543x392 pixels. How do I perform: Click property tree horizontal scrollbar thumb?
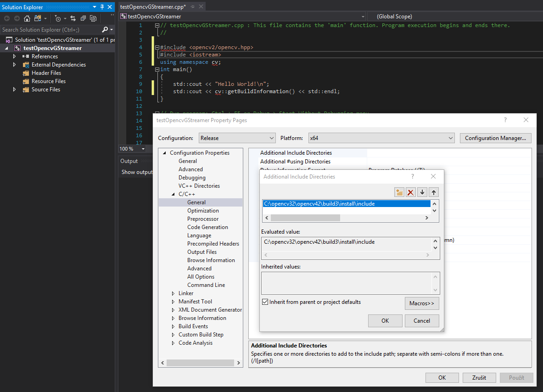tap(200, 363)
